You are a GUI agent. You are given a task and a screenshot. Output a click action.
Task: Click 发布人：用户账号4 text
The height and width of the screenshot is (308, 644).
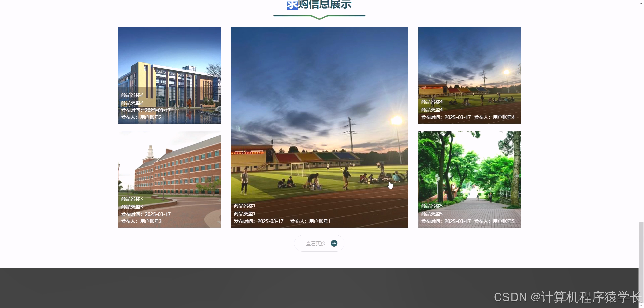pos(494,117)
